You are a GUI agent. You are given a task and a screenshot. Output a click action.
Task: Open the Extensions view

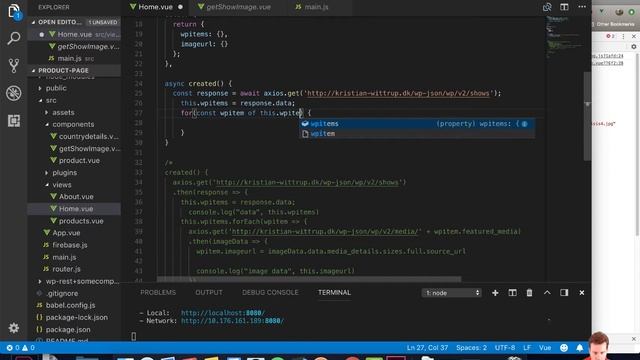pos(13,121)
